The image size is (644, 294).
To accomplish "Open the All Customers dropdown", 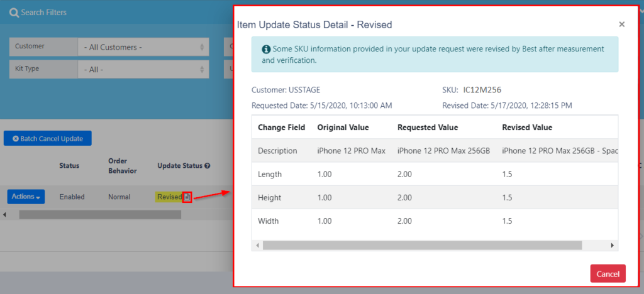I will [x=143, y=47].
